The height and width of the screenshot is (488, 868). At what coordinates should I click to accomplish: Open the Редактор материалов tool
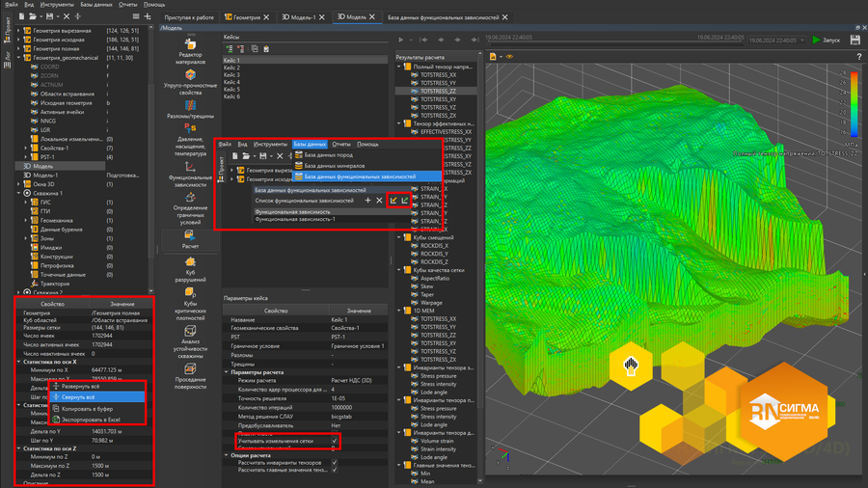point(190,44)
